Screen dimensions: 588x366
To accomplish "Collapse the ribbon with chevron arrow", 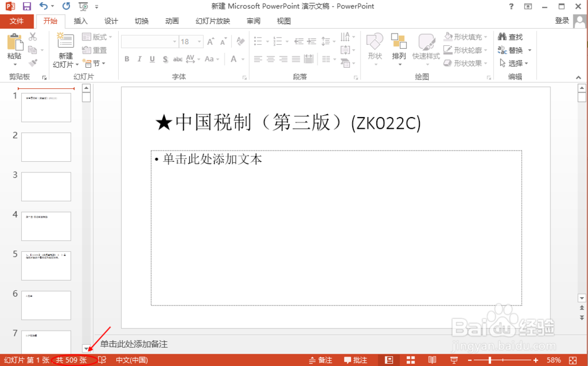I will 578,77.
